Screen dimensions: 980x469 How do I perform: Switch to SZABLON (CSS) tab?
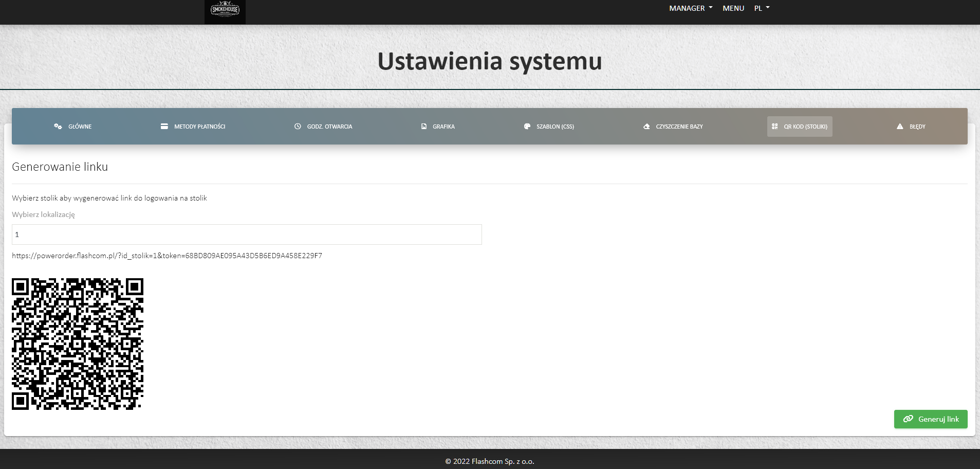[x=549, y=127]
